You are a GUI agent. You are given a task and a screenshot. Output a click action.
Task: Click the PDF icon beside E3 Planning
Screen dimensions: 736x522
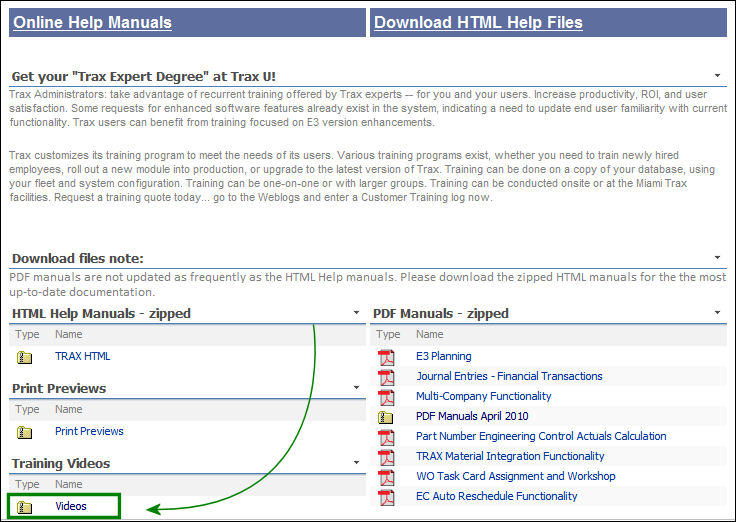click(387, 358)
